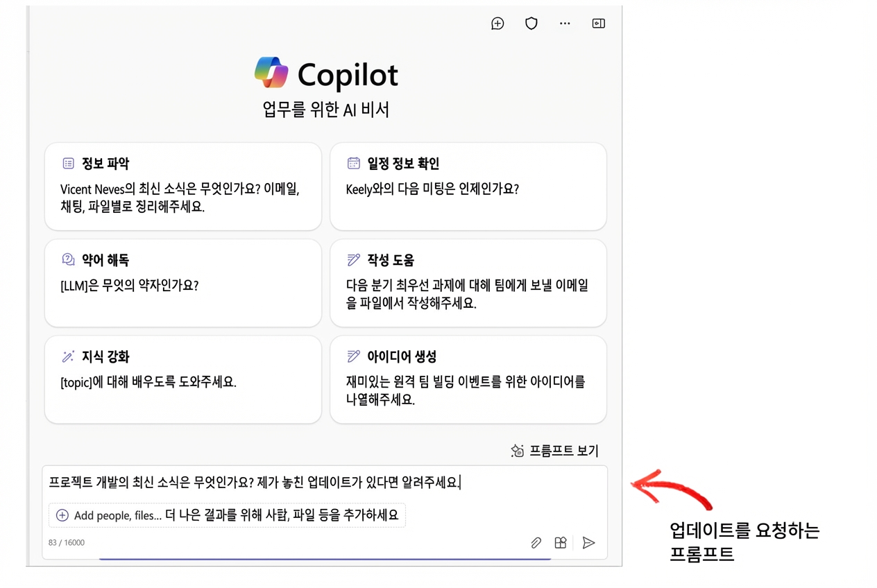
Task: Click the 지식 강화 magic wand icon
Action: pos(68,356)
